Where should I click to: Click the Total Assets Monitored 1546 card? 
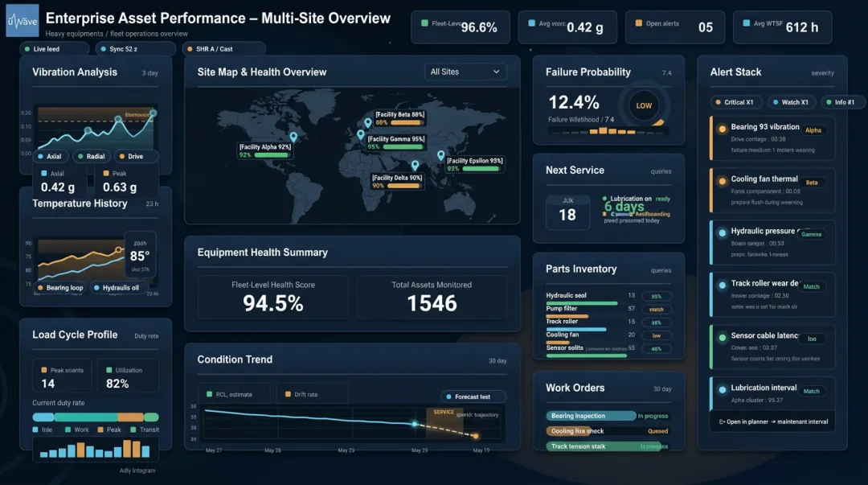(432, 297)
